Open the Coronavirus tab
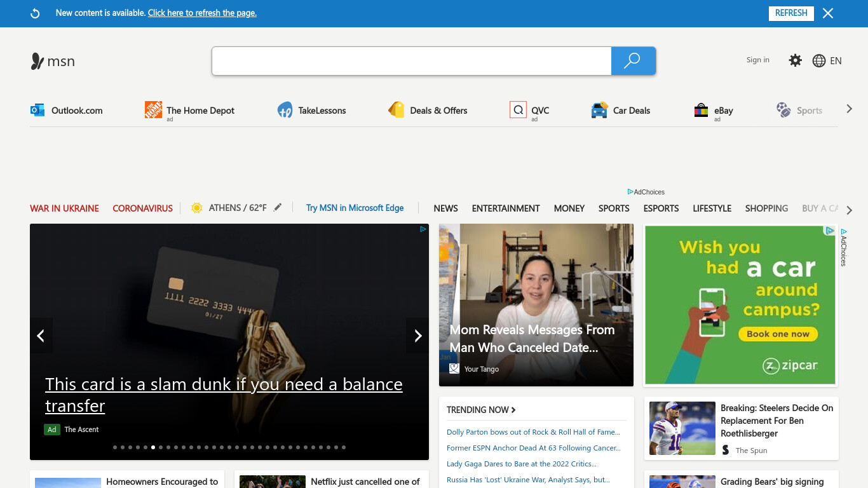The width and height of the screenshot is (868, 488). (142, 208)
